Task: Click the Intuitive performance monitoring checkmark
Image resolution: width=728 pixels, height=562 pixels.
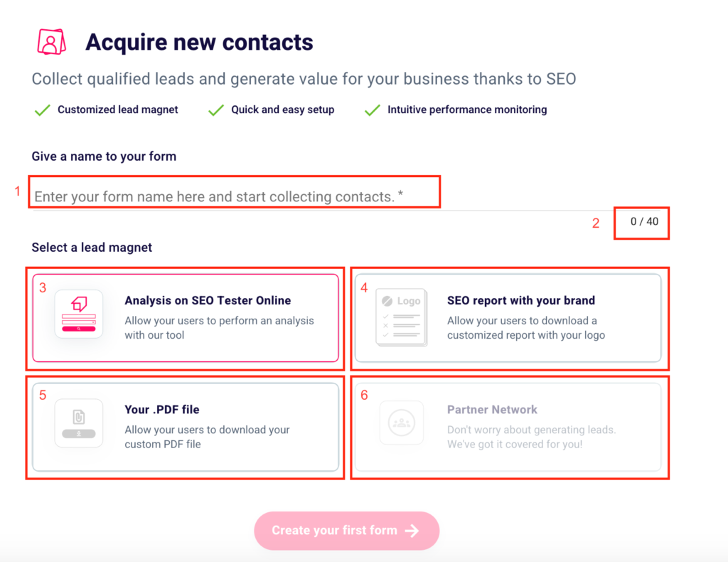Action: pos(373,110)
